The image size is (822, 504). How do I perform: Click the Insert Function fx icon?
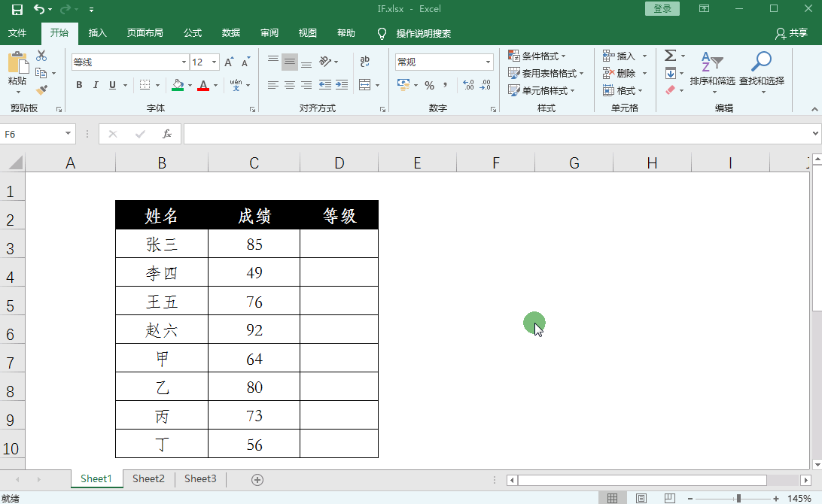pos(167,134)
